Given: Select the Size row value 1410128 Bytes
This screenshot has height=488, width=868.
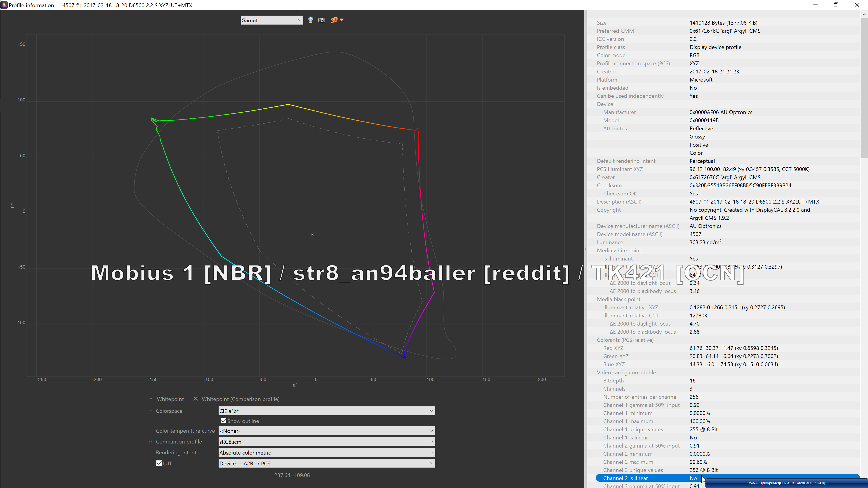Looking at the screenshot, I should coord(723,23).
